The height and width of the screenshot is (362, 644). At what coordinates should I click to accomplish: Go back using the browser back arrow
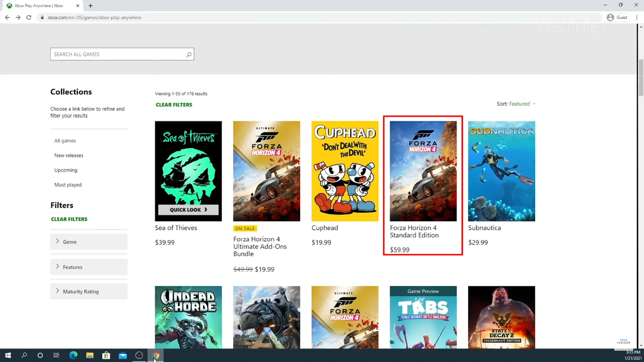tap(7, 17)
